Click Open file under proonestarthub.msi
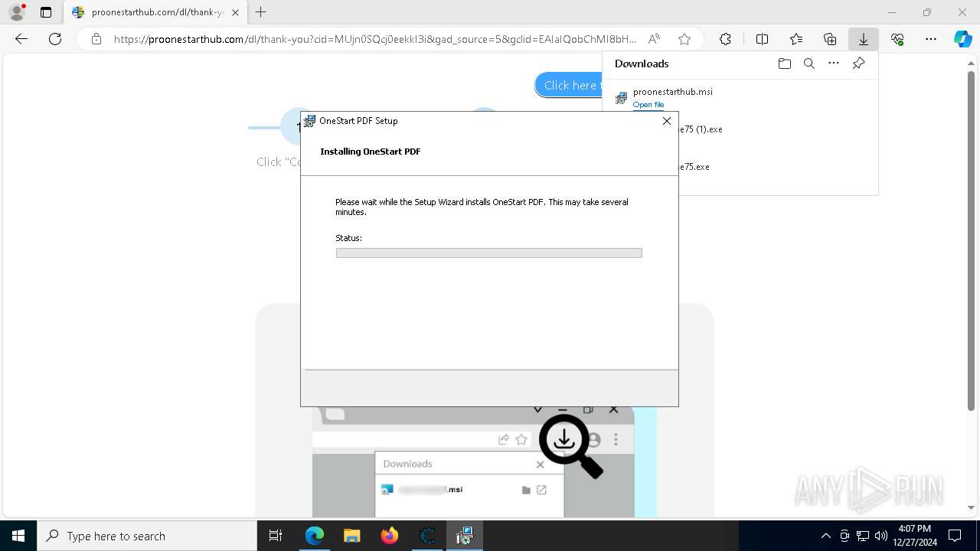980x551 pixels. 648,105
